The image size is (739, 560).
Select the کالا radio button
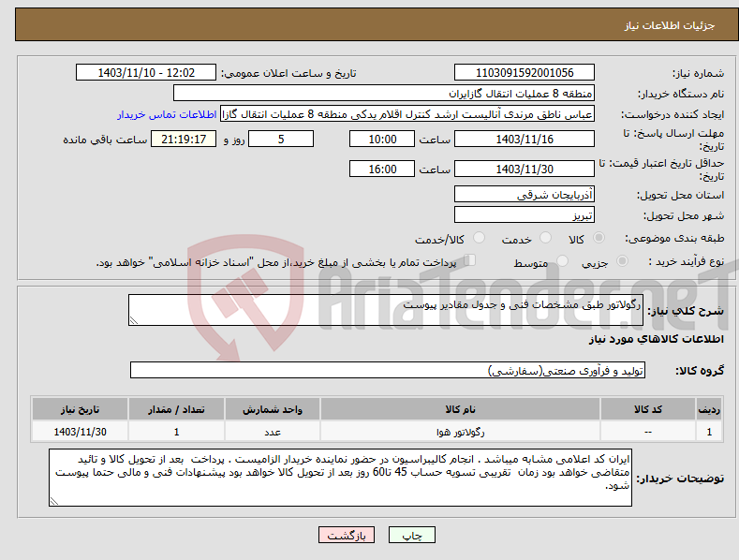point(599,238)
